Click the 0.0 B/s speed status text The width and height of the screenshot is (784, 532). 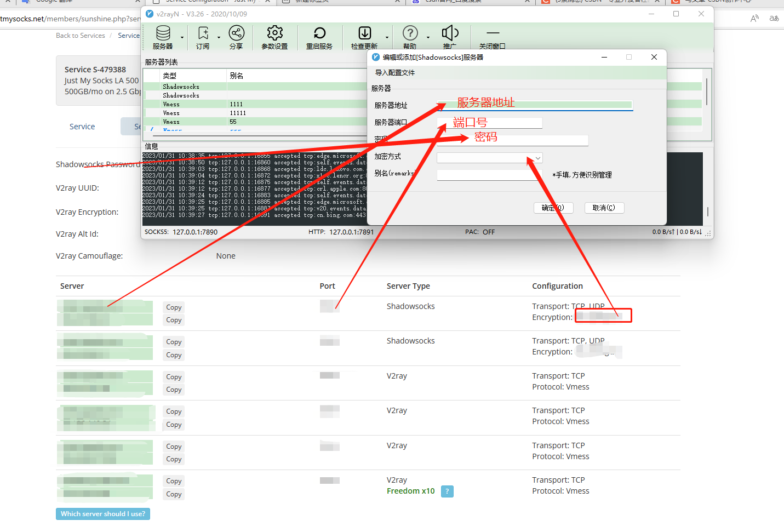click(677, 232)
